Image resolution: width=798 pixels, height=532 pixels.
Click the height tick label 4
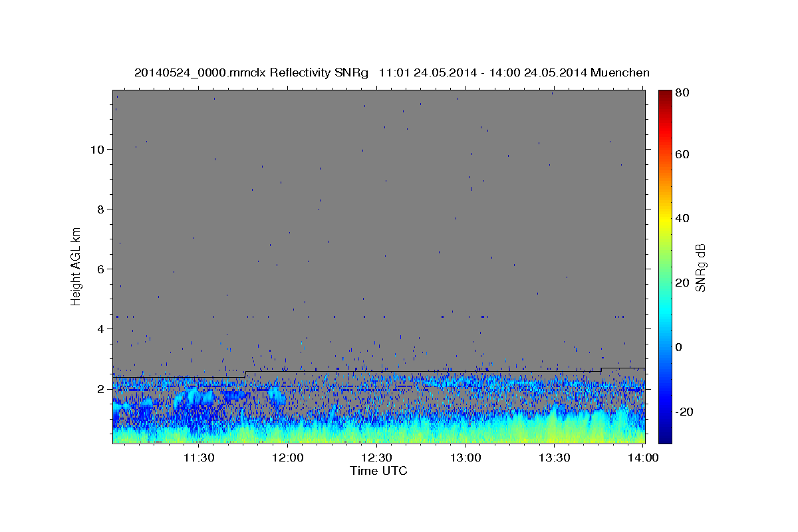[x=101, y=329]
